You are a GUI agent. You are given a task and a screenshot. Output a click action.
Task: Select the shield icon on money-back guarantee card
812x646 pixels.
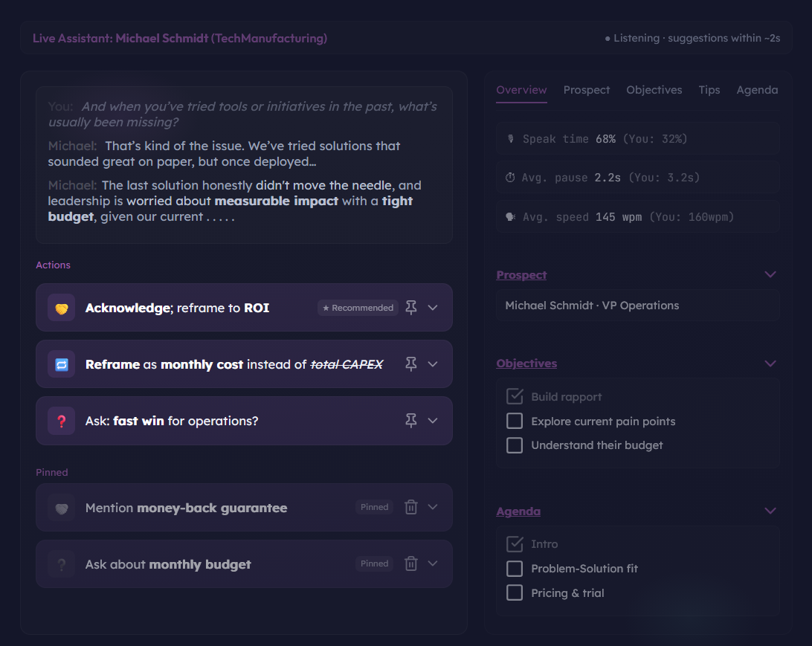click(61, 507)
